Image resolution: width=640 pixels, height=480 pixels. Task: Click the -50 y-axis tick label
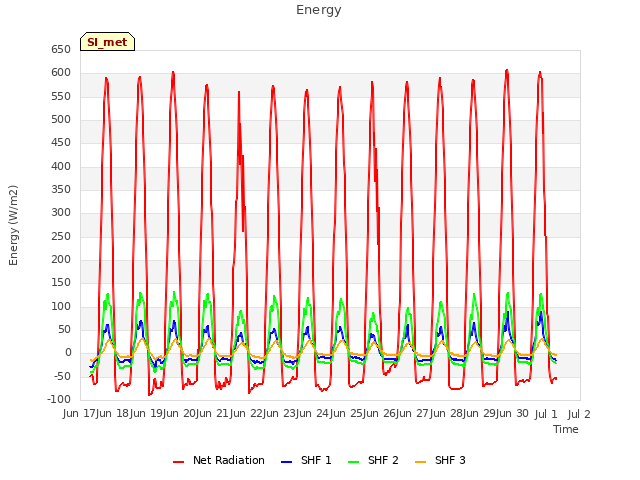(63, 377)
